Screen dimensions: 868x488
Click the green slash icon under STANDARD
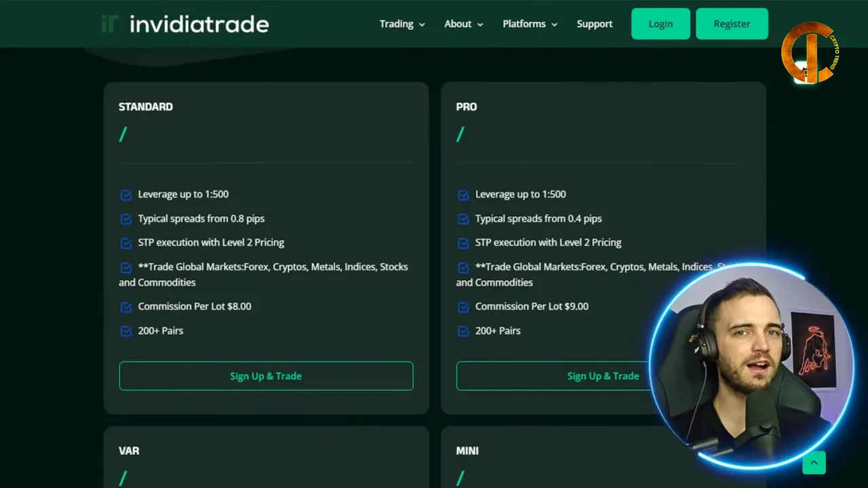click(x=123, y=134)
